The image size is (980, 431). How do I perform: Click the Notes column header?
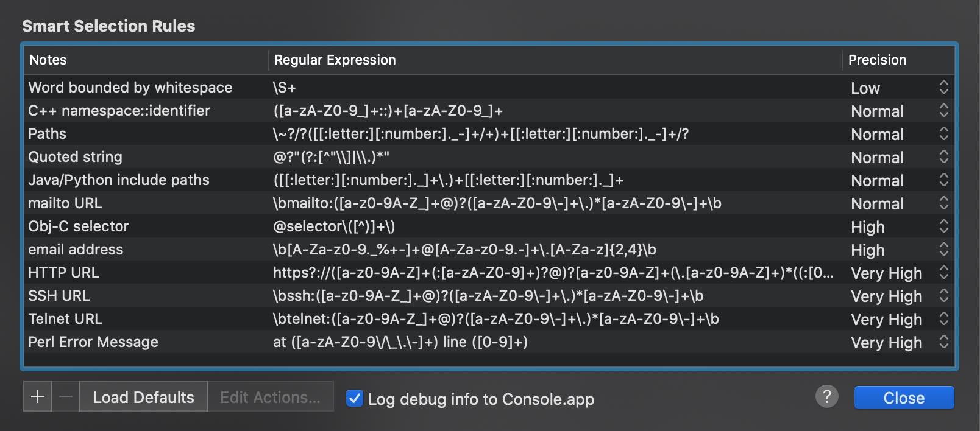(x=146, y=60)
